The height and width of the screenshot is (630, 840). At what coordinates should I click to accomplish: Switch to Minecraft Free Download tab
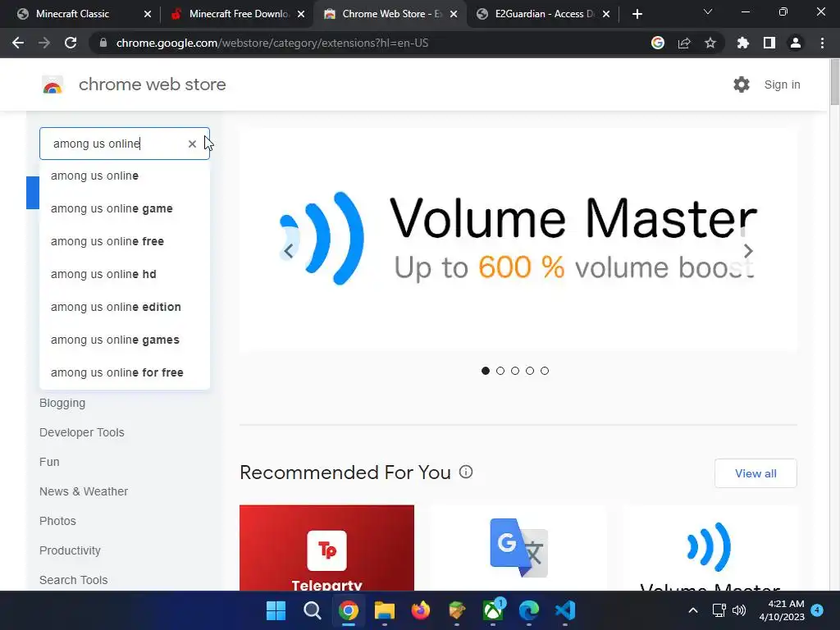[240, 14]
